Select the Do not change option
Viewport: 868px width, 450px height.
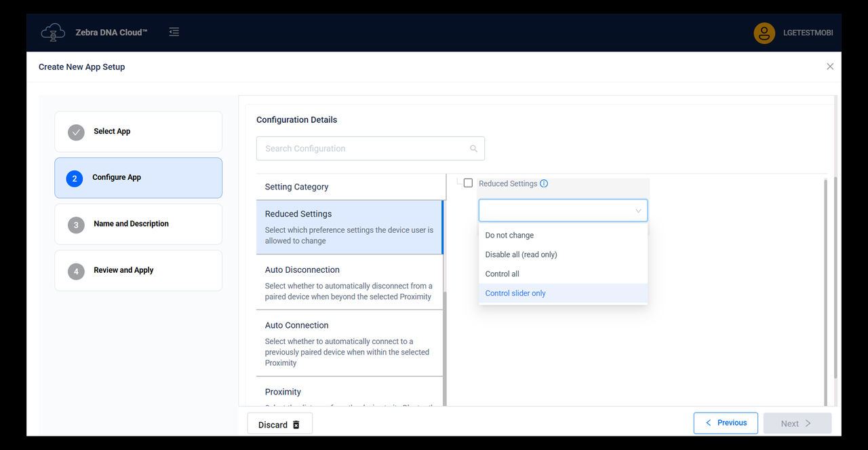[x=509, y=235]
